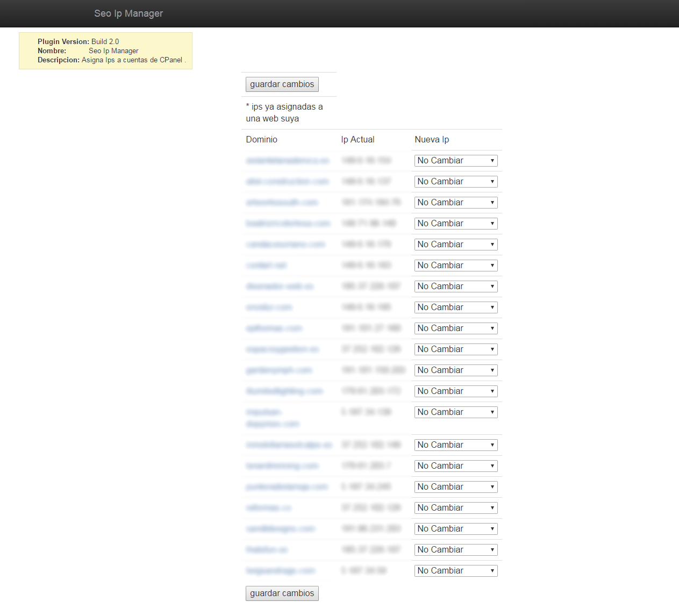The width and height of the screenshot is (679, 616).
Task: Open the first row's Nueva Ip dropdown
Action: pos(455,161)
